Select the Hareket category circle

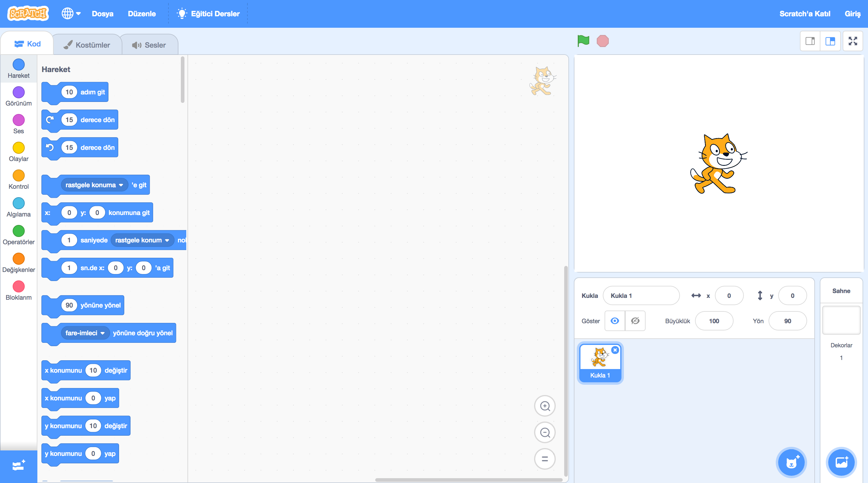tap(18, 65)
